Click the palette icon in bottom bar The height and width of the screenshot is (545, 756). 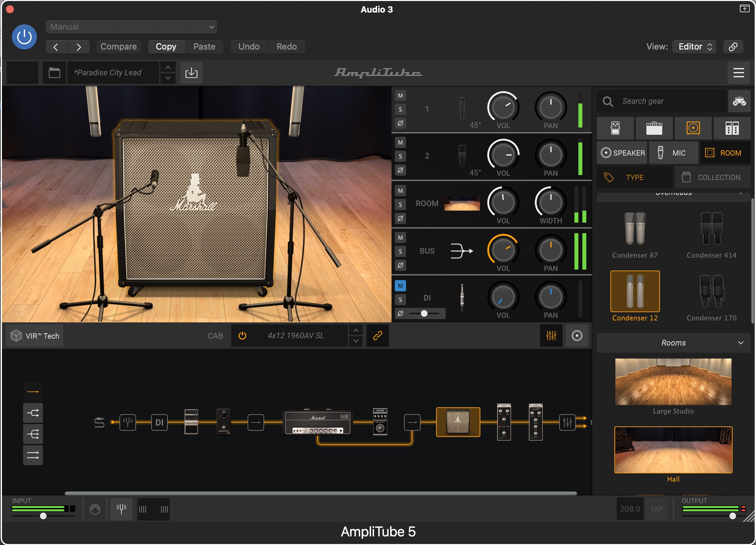(x=95, y=509)
